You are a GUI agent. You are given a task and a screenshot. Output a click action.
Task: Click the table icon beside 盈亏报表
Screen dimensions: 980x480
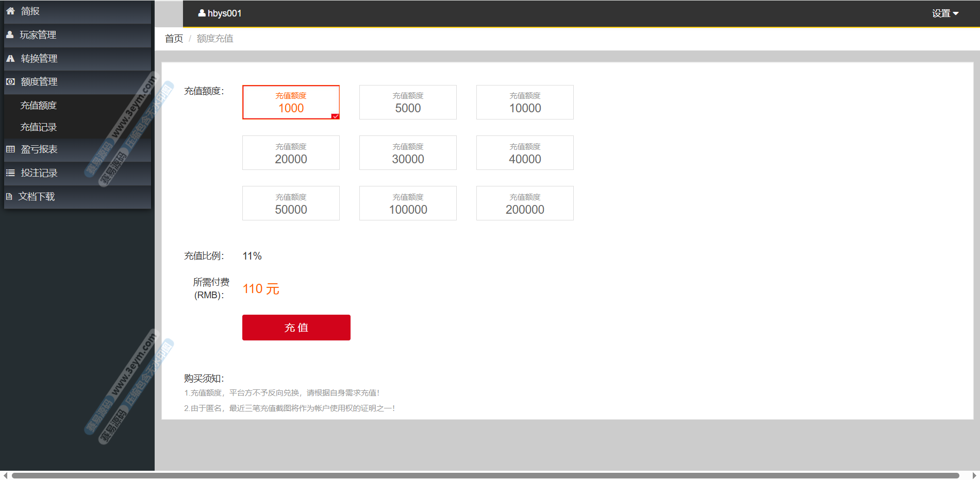tap(10, 149)
